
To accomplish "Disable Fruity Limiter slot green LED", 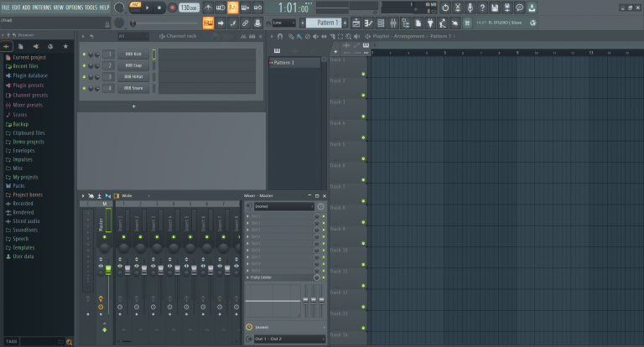I will point(324,277).
